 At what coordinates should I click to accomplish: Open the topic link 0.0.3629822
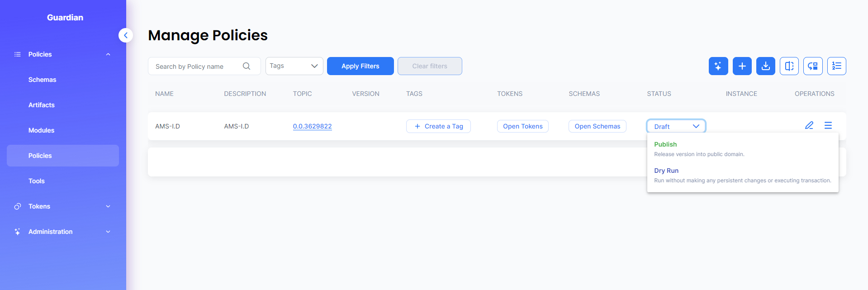tap(312, 126)
